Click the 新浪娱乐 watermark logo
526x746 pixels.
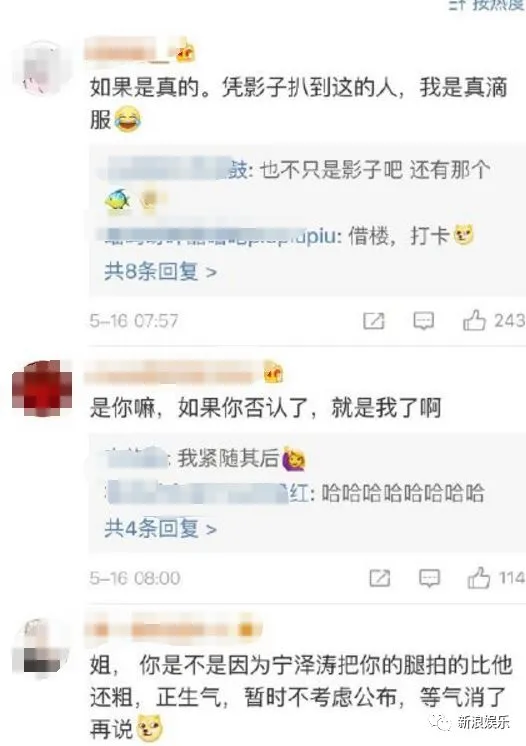click(470, 722)
